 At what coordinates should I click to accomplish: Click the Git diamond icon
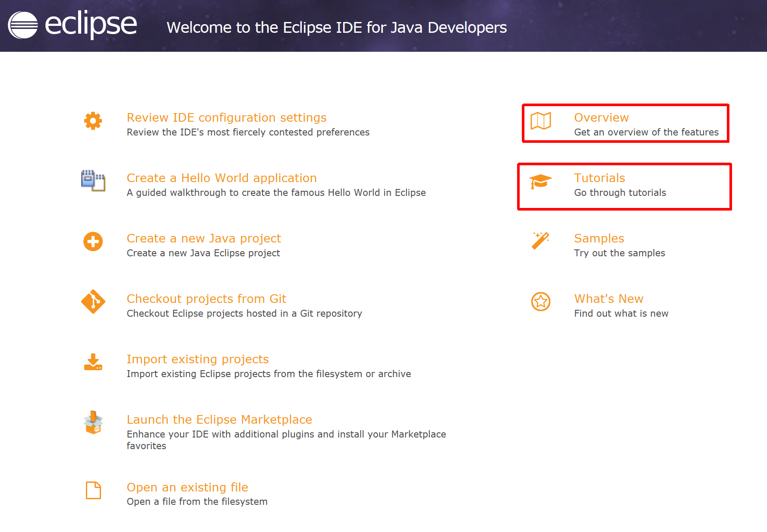93,302
